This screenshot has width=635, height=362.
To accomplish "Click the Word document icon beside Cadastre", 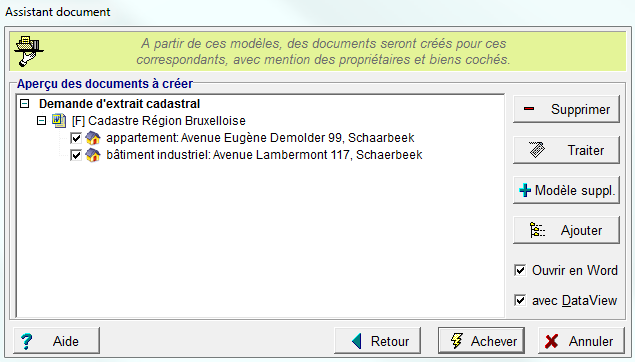I will point(59,121).
